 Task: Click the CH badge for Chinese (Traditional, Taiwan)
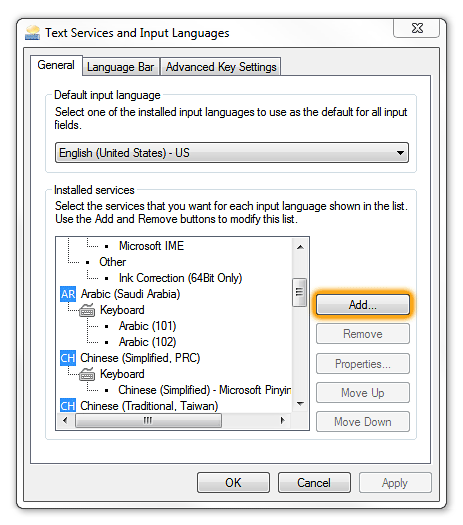pyautogui.click(x=68, y=405)
